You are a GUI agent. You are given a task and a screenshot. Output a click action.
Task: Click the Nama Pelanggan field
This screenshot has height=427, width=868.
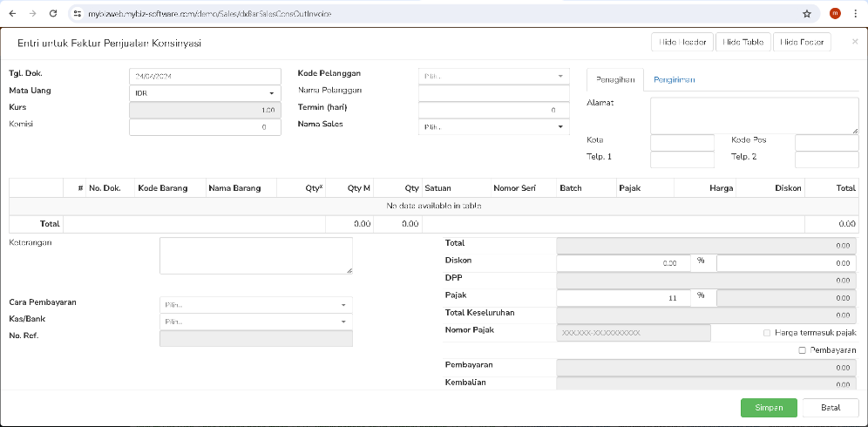coord(494,93)
